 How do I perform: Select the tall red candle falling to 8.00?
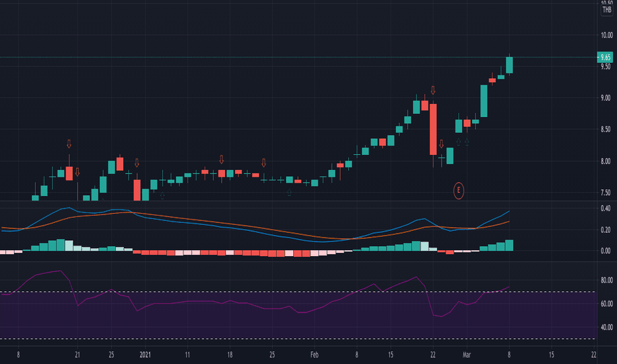433,130
